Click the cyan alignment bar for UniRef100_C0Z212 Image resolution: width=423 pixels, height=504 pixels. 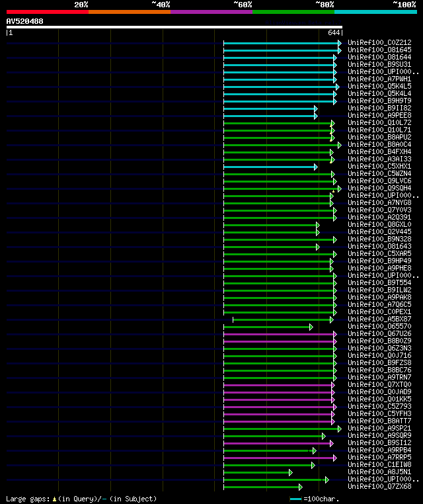[x=281, y=43]
